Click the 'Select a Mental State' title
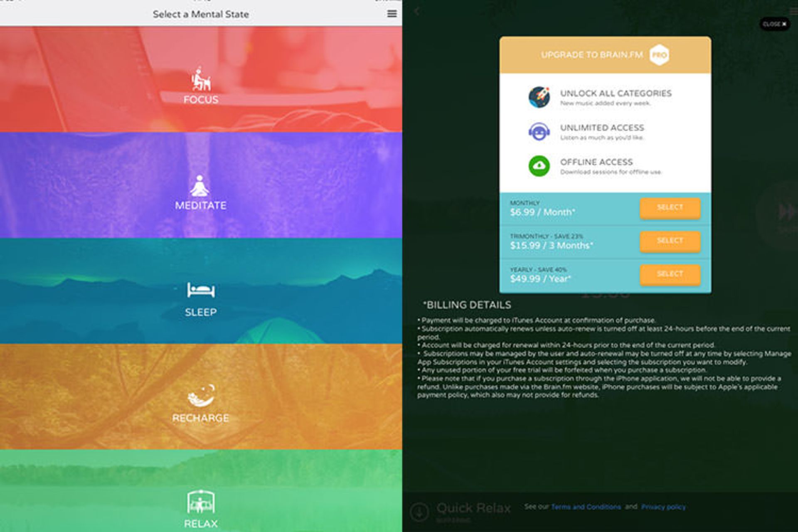This screenshot has width=798, height=532. tap(201, 14)
